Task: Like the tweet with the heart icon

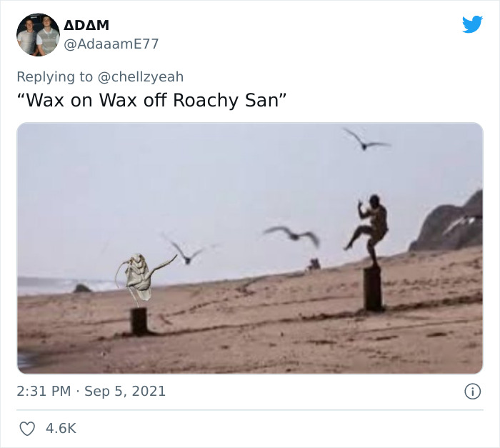Action: [x=27, y=429]
